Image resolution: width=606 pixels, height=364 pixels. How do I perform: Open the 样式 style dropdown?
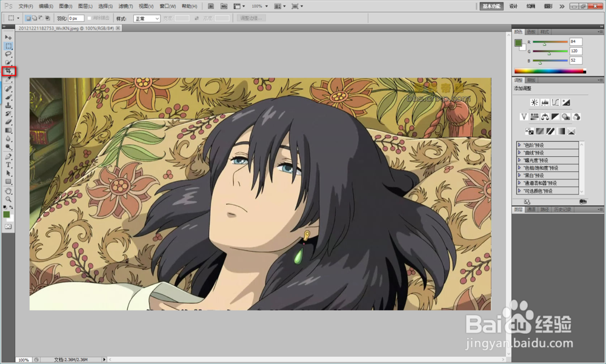click(147, 19)
